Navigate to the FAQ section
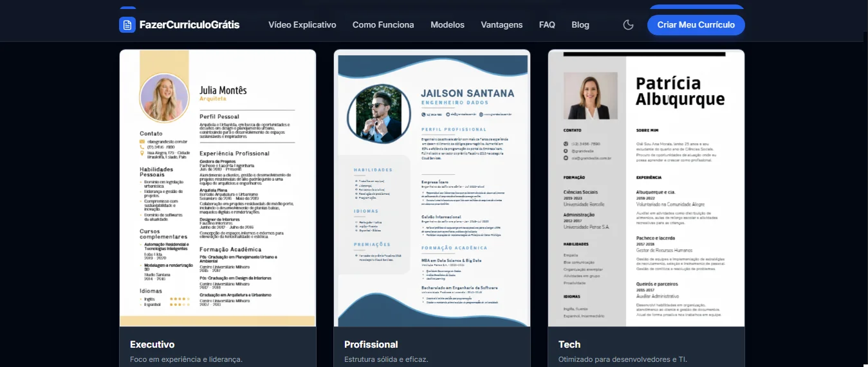868x367 pixels. pos(547,25)
